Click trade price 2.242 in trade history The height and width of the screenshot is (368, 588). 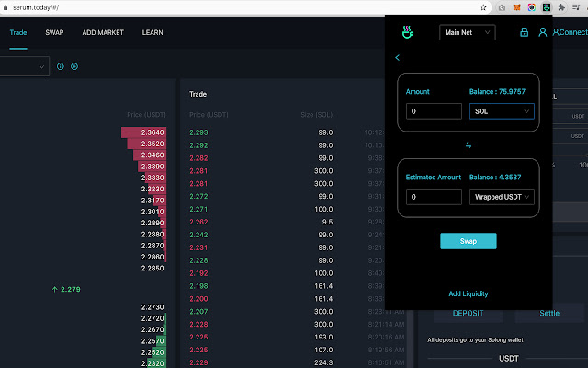(198, 235)
